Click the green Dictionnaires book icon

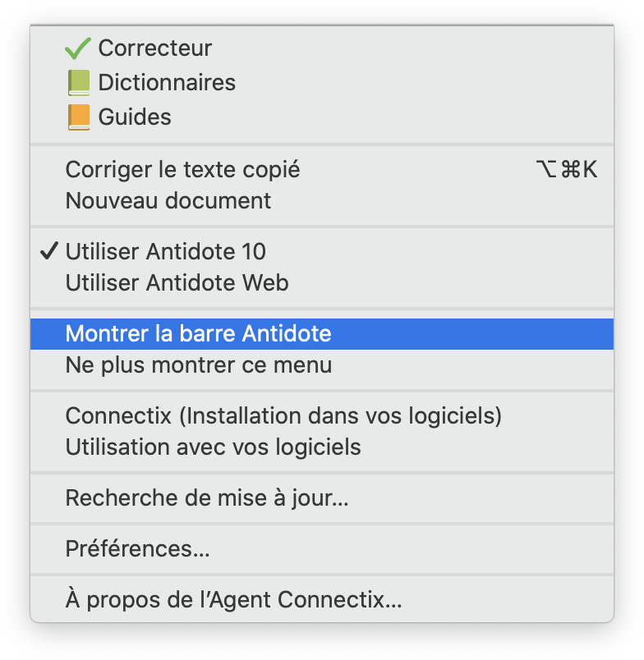tap(78, 83)
